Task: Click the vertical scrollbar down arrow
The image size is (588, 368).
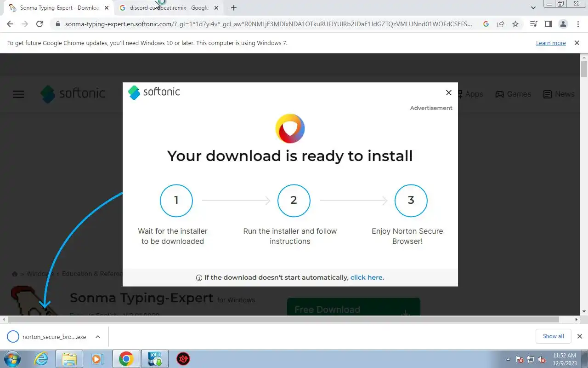Action: 584,311
